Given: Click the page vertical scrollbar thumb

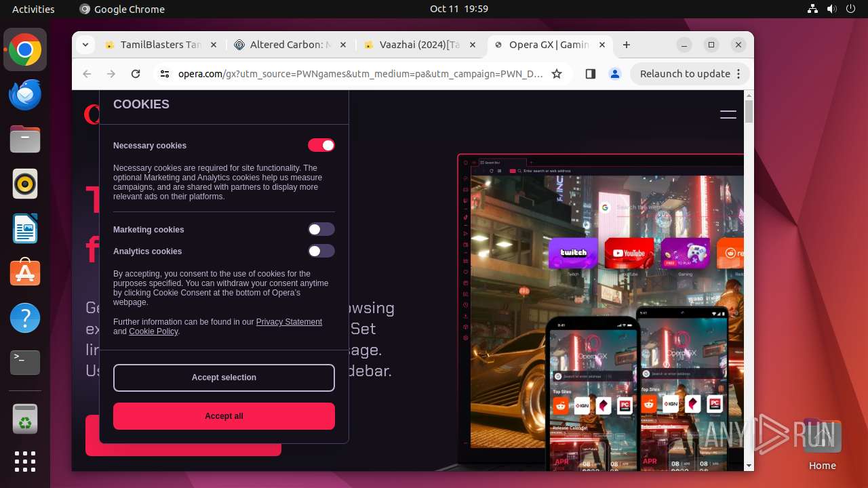Looking at the screenshot, I should tap(749, 111).
